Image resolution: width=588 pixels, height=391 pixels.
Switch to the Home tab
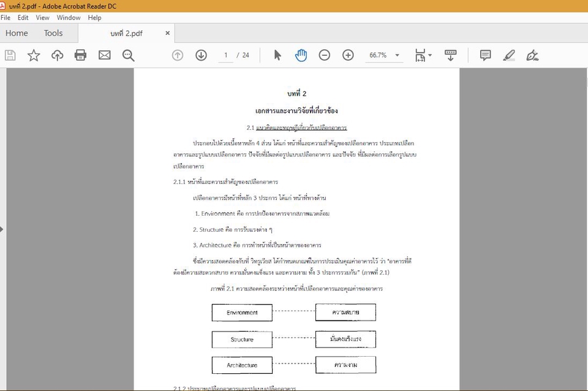pos(17,33)
